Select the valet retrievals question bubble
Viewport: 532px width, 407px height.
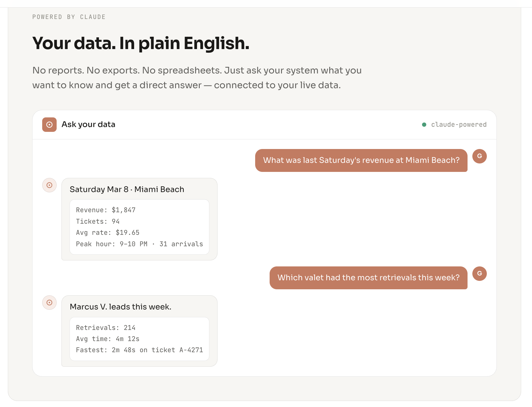click(368, 278)
